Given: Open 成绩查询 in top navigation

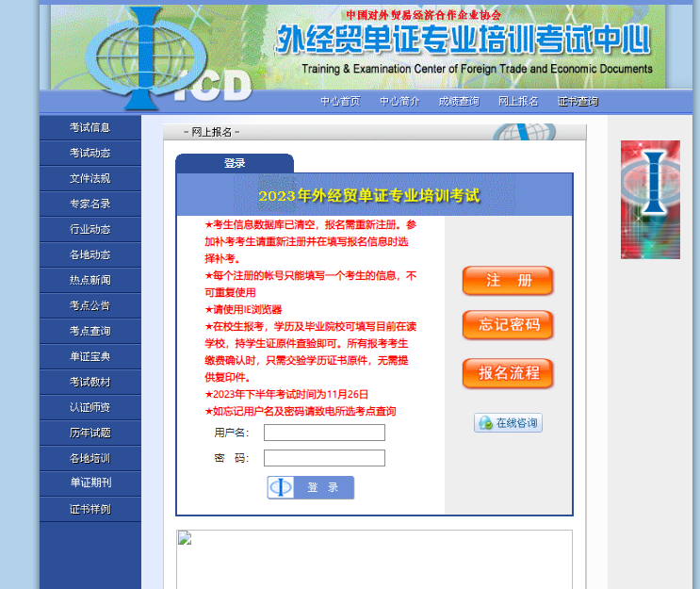Looking at the screenshot, I should click(x=458, y=102).
